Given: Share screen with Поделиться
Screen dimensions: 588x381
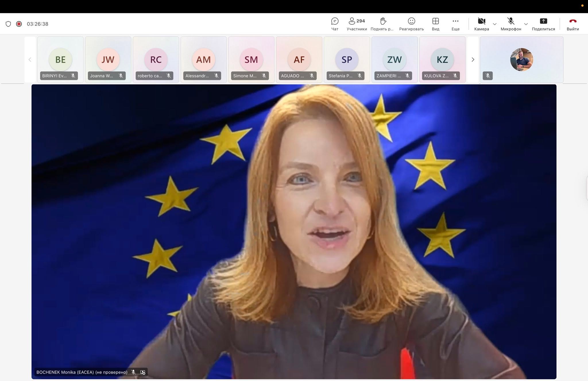Looking at the screenshot, I should pos(543,24).
